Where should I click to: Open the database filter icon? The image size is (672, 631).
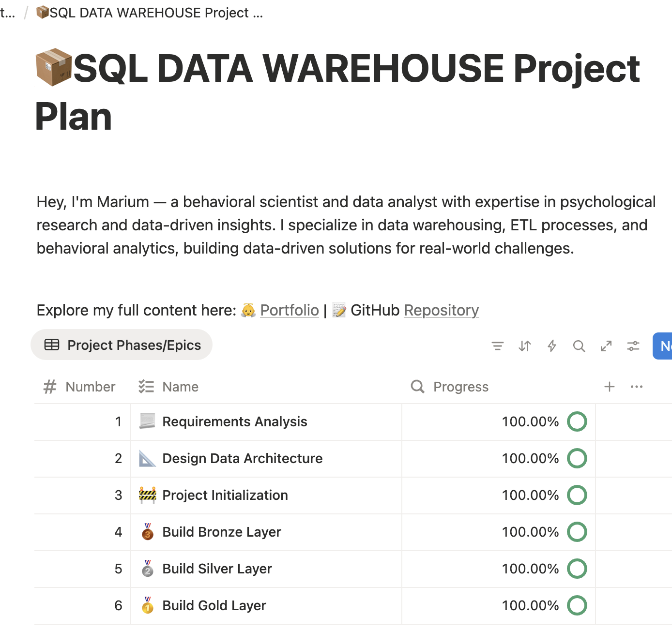tap(497, 346)
